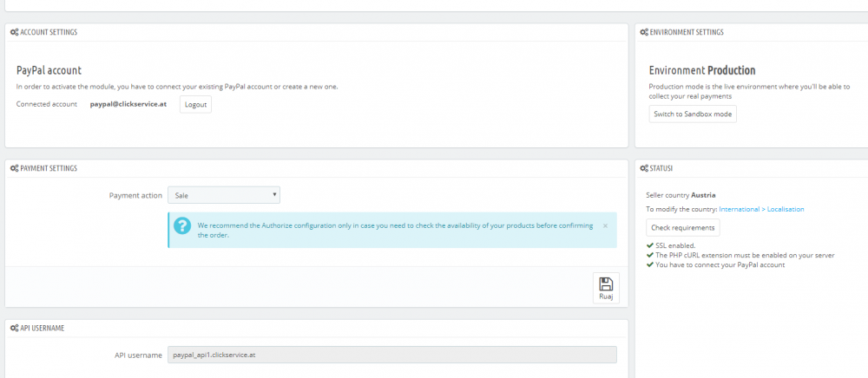
Task: Dismiss the Authorize recommendation alert
Action: (x=605, y=225)
